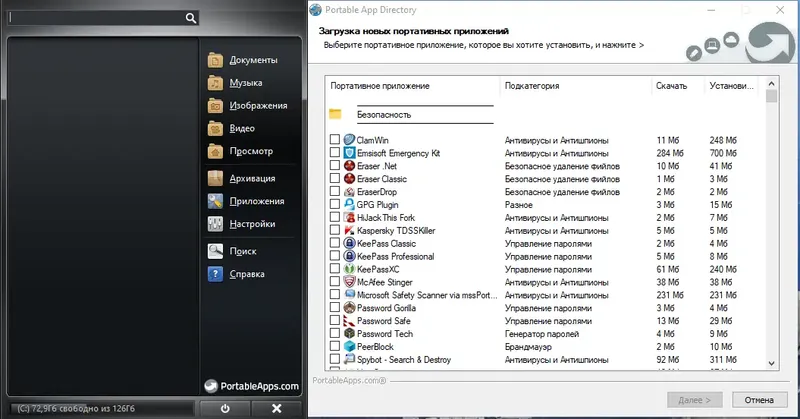Sort by Портативное приложение column header
800x419 pixels.
pos(412,86)
